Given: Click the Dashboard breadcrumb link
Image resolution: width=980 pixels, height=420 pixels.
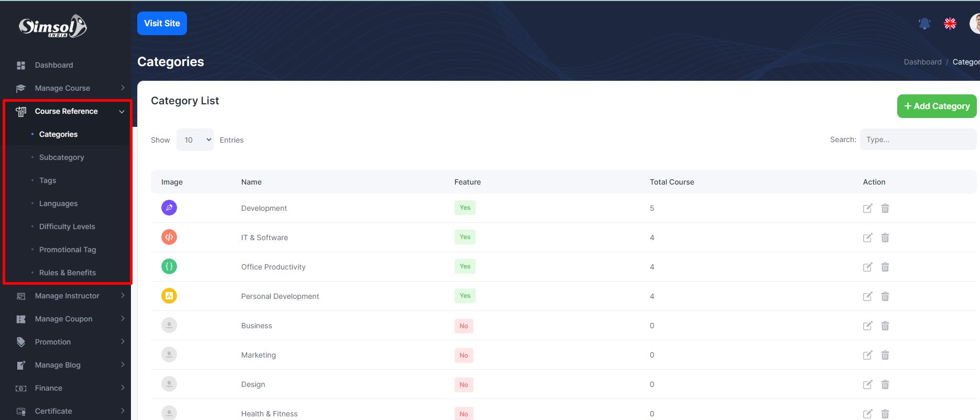Looking at the screenshot, I should pos(922,62).
